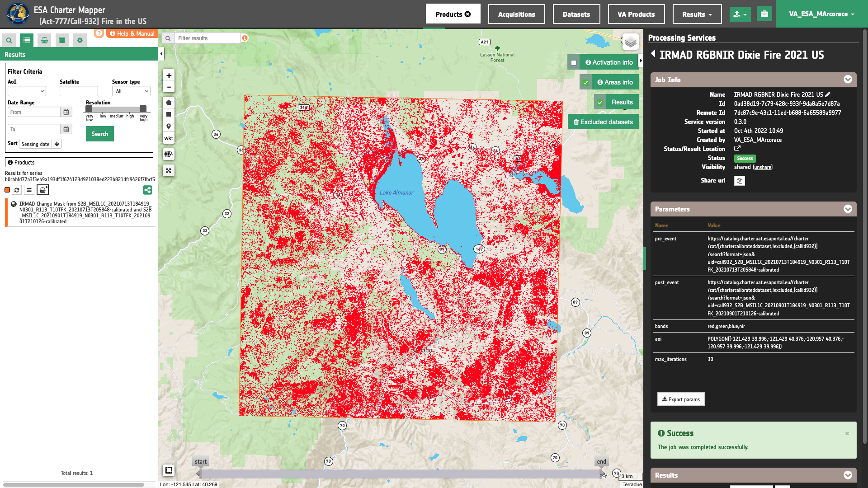Open the Sensor type dropdown
The height and width of the screenshot is (488, 868).
[x=131, y=91]
